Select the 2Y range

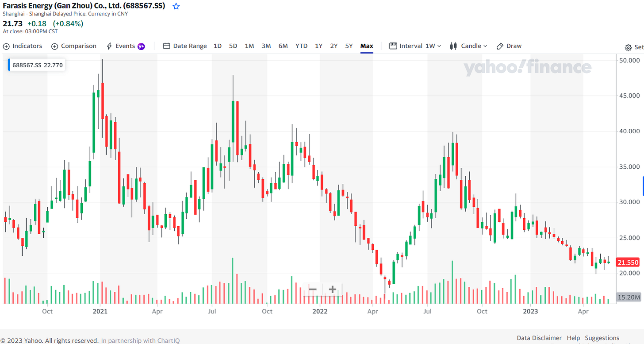coord(334,46)
